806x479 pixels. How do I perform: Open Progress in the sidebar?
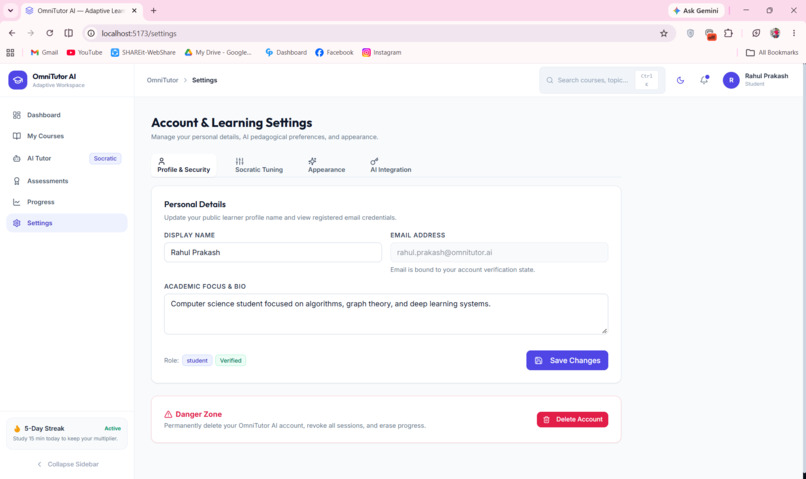pos(67,202)
